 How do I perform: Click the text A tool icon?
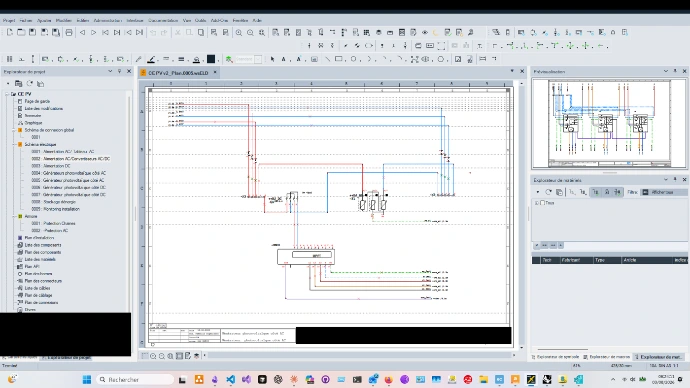284,59
